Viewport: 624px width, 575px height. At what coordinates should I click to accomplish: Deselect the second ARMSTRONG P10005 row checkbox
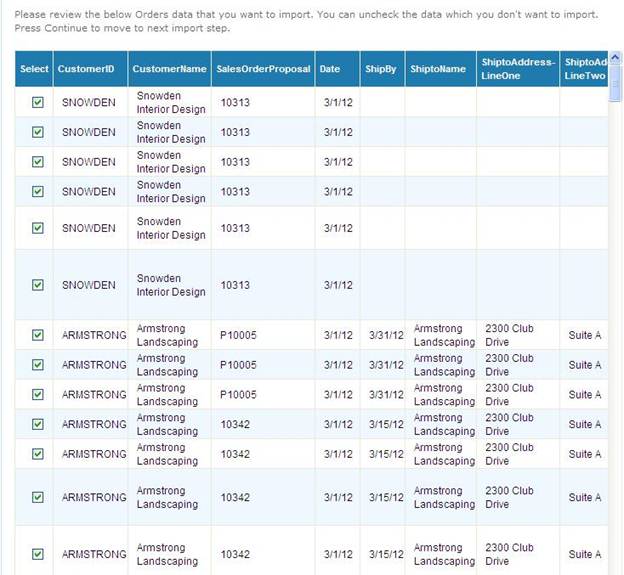[x=38, y=365]
